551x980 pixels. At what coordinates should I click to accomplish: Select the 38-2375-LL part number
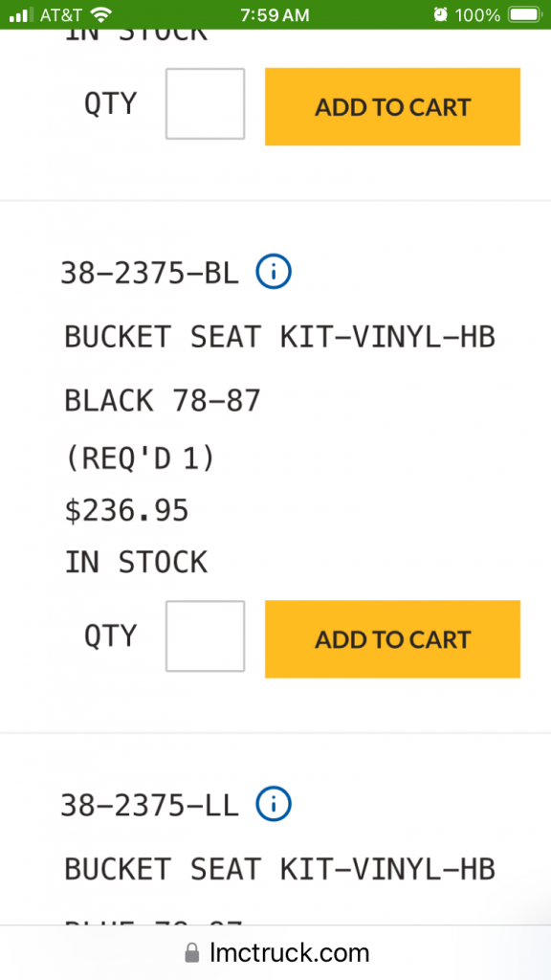click(150, 806)
